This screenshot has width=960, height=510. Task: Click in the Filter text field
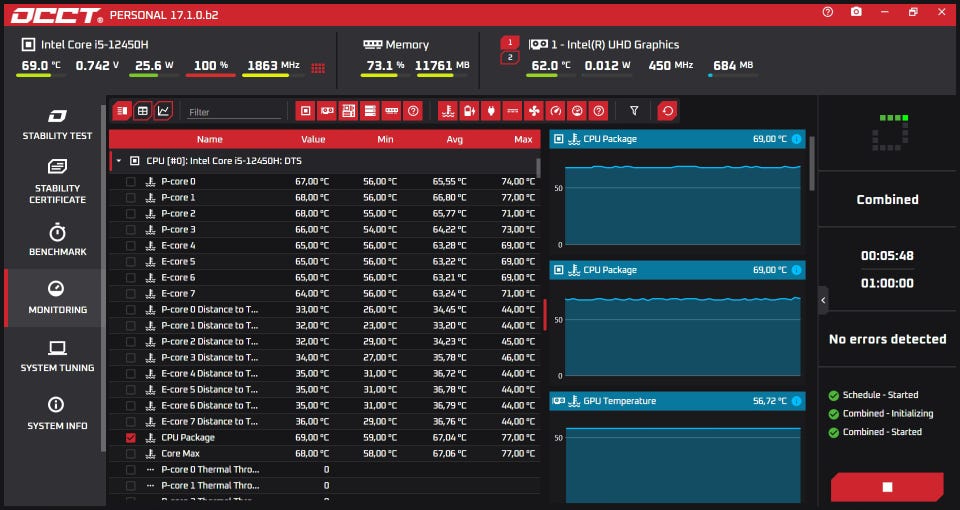[x=234, y=112]
